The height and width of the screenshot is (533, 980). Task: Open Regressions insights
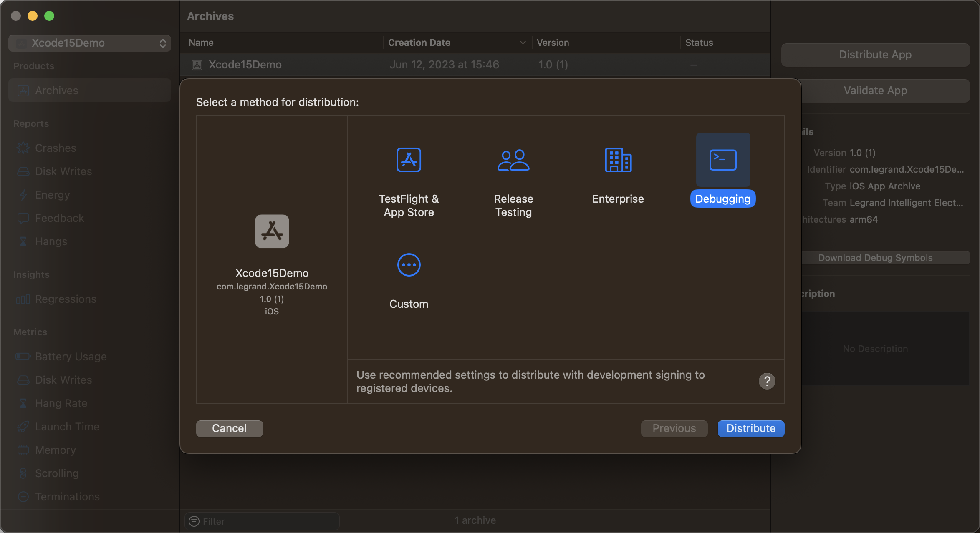(66, 299)
